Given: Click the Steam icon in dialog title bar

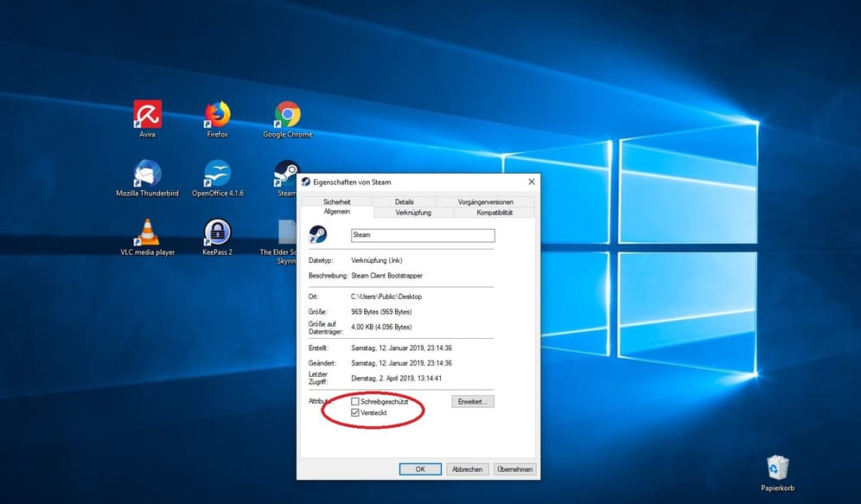Looking at the screenshot, I should [306, 182].
